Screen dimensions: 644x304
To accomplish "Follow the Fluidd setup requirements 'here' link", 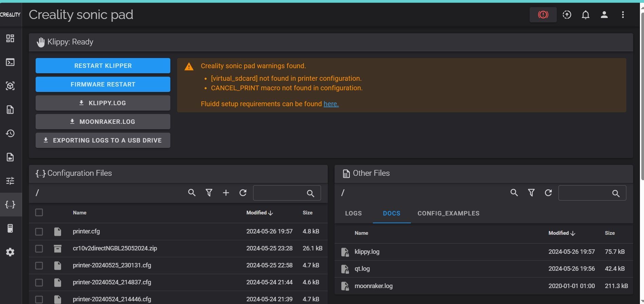I will (x=331, y=104).
